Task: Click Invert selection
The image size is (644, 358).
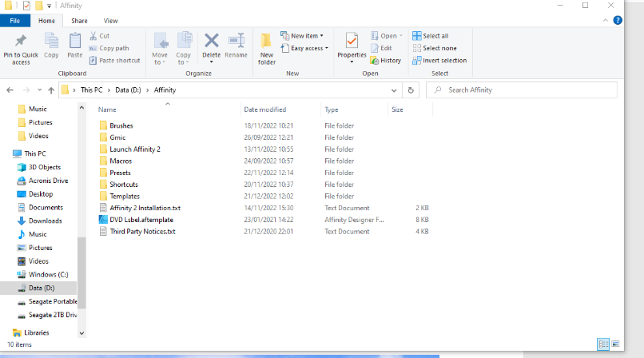Action: click(x=439, y=61)
